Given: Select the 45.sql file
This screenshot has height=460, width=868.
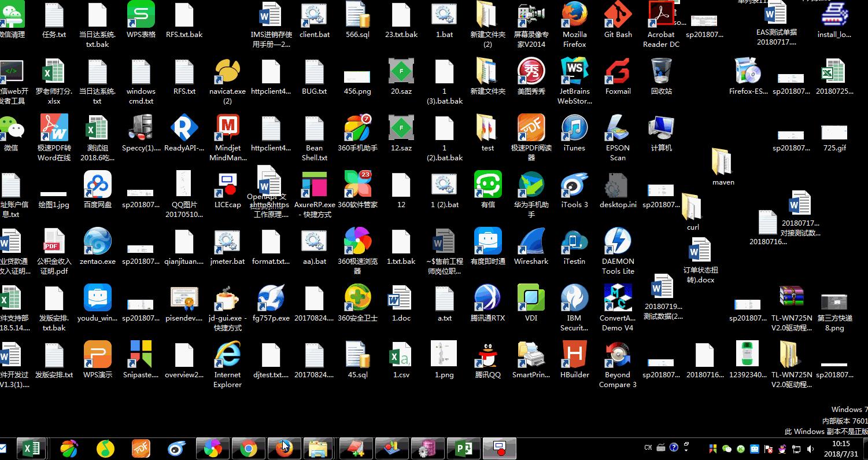Looking at the screenshot, I should (x=357, y=355).
